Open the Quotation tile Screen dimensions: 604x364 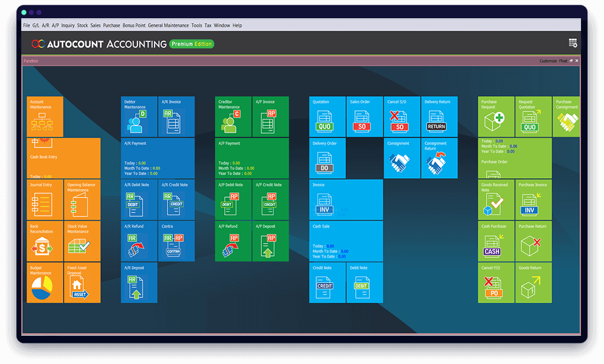pos(327,117)
